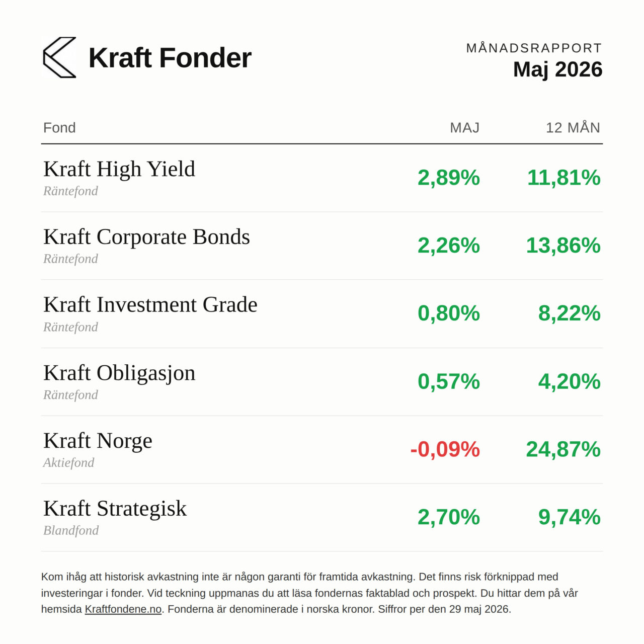Click the Blandfond label under Kraft Strategisk
The image size is (644, 644).
click(x=71, y=531)
